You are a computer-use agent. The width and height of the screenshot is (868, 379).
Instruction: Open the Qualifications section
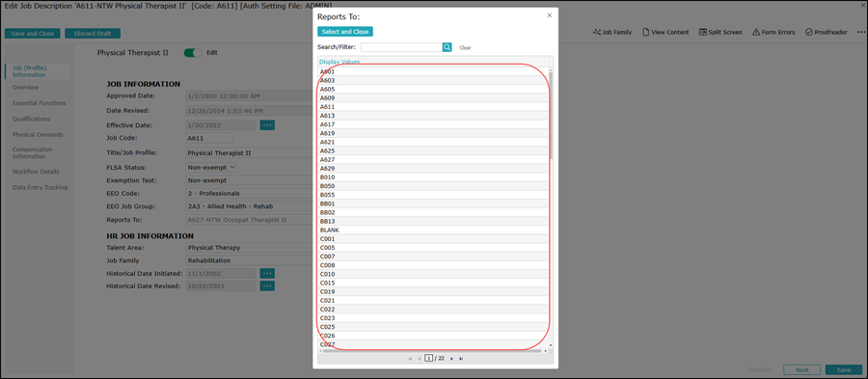[x=31, y=119]
